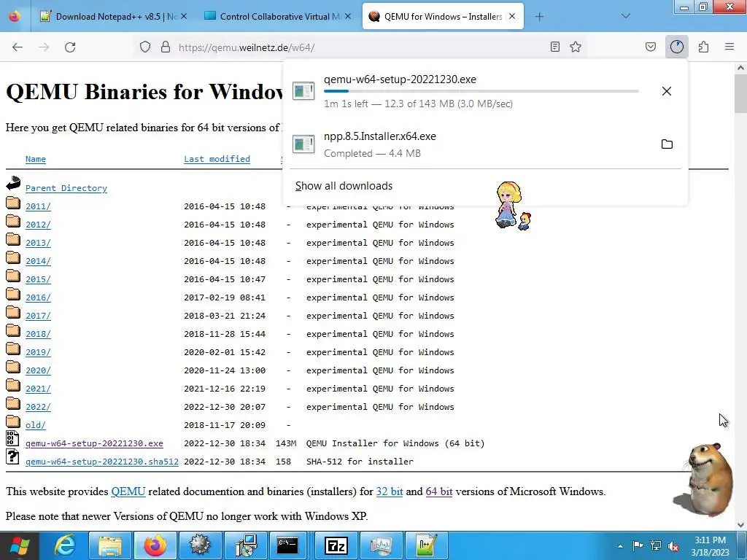The width and height of the screenshot is (747, 560).
Task: Click the qemu-w64-setup exe file icon in downloads
Action: point(303,90)
